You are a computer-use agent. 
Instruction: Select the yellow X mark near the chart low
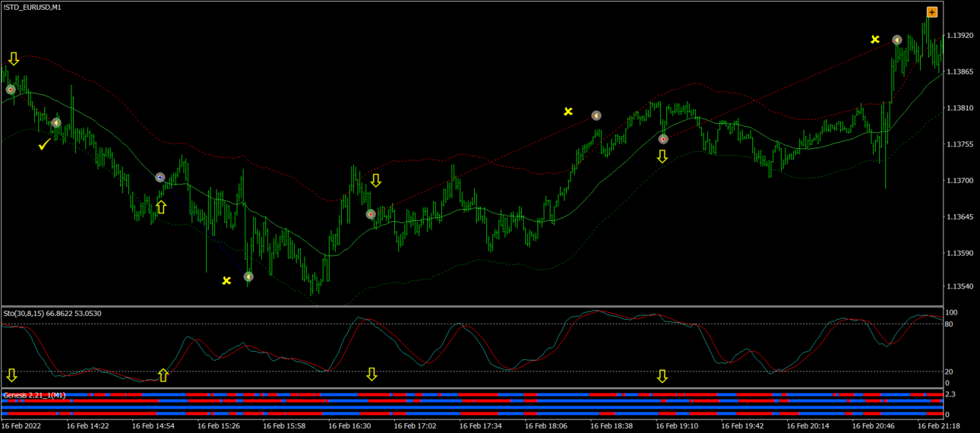[x=226, y=281]
